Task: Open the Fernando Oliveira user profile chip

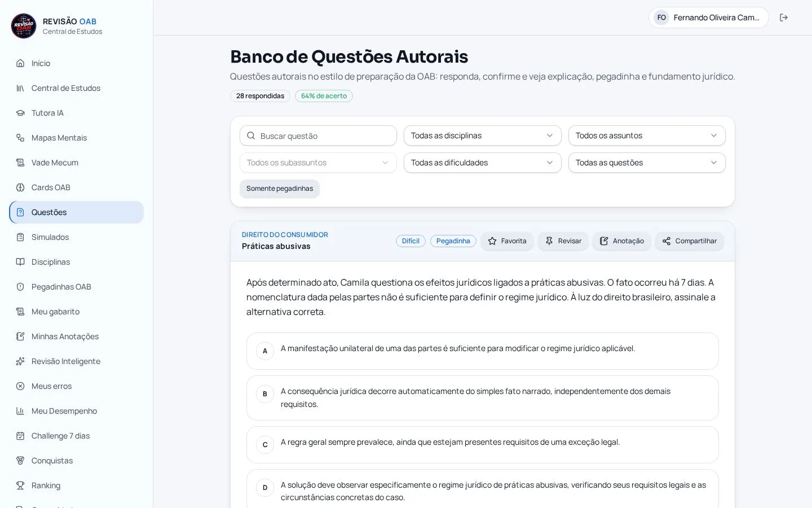Action: coord(709,17)
